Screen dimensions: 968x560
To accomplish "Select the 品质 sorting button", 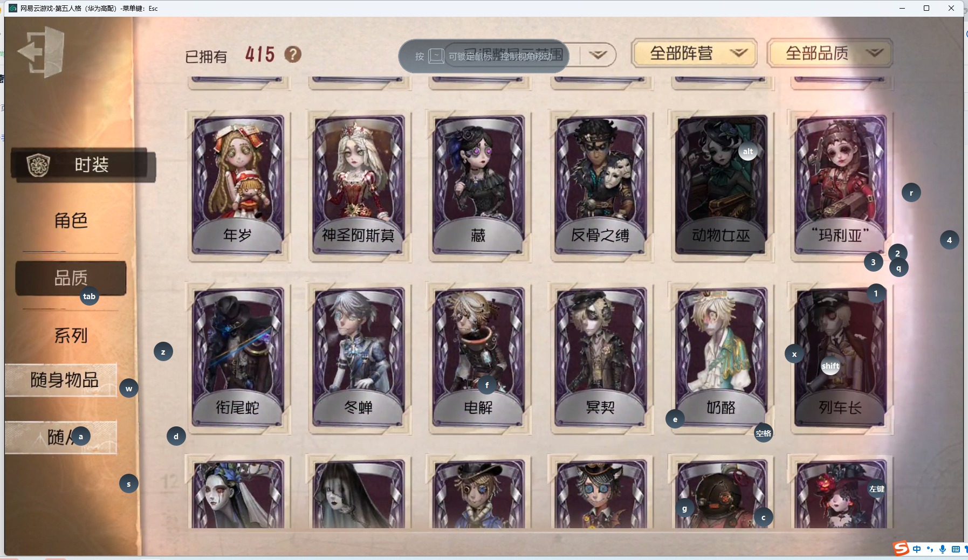I will coord(71,278).
